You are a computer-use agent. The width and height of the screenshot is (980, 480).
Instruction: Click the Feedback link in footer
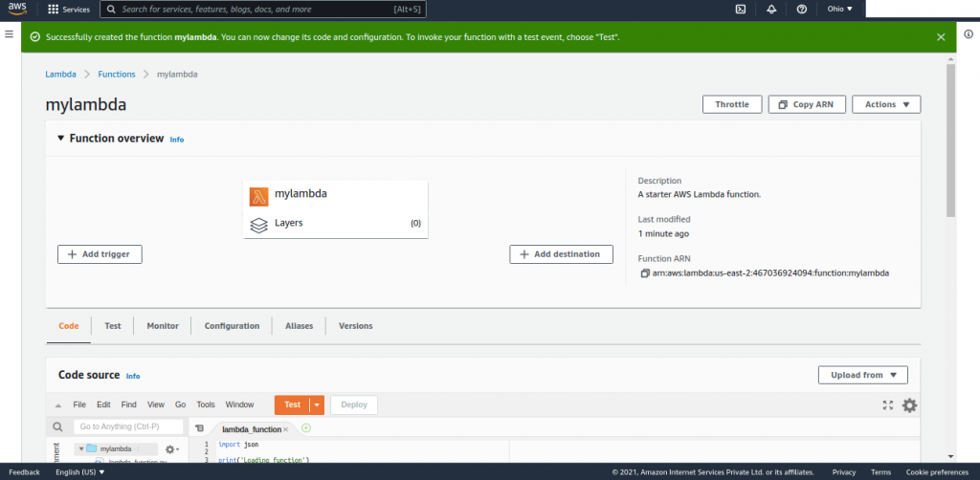24,472
